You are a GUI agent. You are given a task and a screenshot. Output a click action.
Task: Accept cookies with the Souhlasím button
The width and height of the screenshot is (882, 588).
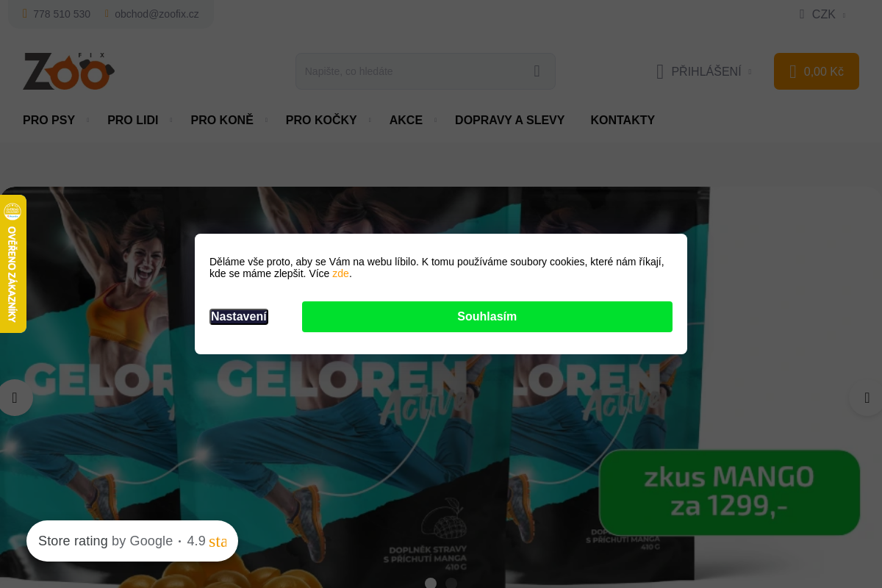click(x=487, y=317)
